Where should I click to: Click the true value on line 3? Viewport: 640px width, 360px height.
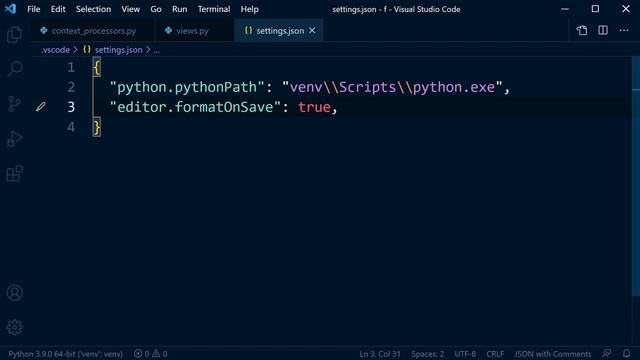[x=314, y=107]
